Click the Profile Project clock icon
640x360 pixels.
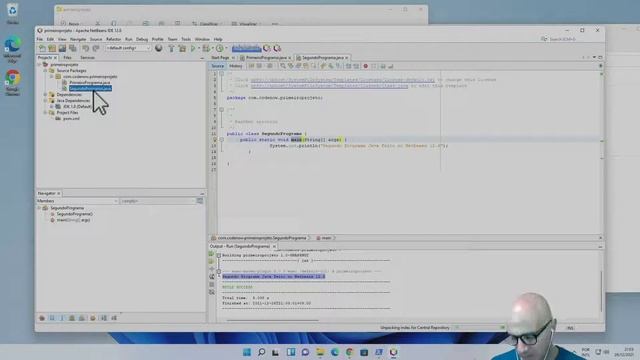click(220, 49)
